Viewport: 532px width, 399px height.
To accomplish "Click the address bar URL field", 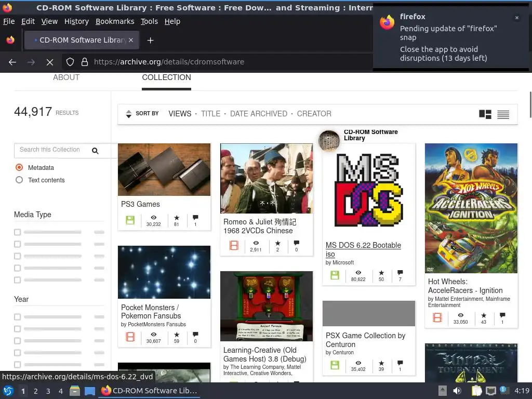I will tap(217, 62).
